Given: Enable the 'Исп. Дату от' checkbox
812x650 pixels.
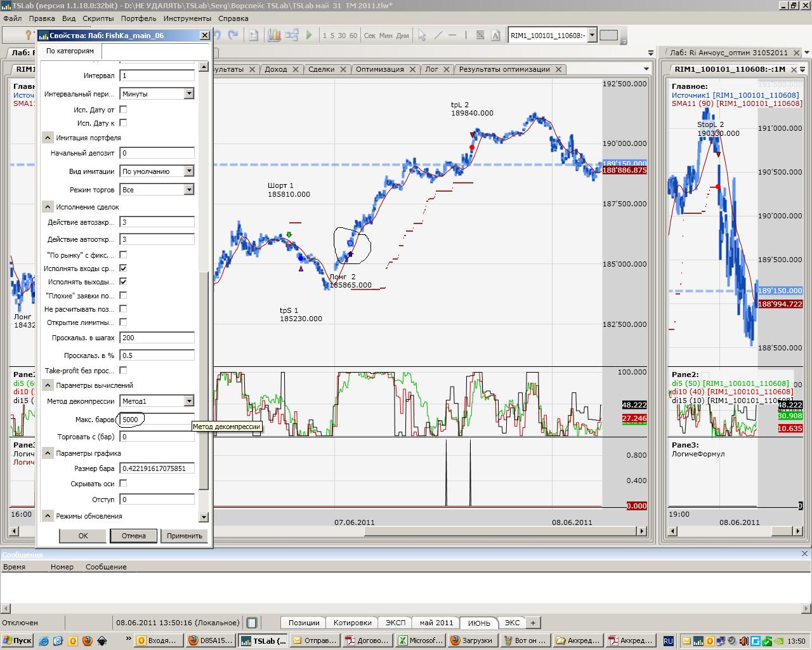Looking at the screenshot, I should pyautogui.click(x=123, y=110).
